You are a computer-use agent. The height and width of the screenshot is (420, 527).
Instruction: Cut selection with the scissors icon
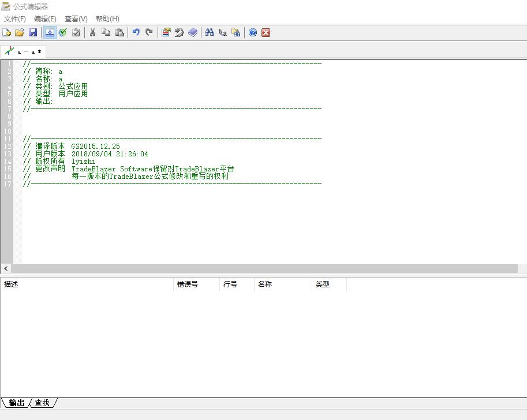tap(93, 32)
